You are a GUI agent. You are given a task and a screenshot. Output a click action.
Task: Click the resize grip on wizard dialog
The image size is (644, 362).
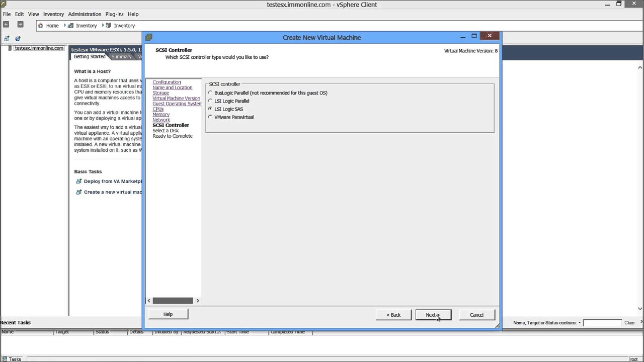click(498, 326)
